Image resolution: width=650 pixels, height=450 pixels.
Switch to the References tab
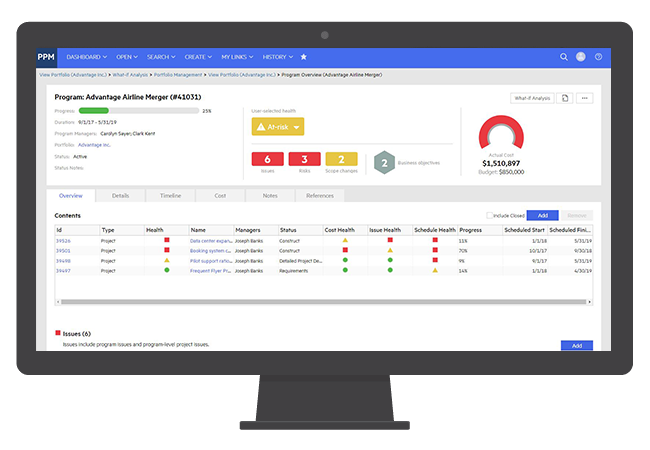coord(320,196)
